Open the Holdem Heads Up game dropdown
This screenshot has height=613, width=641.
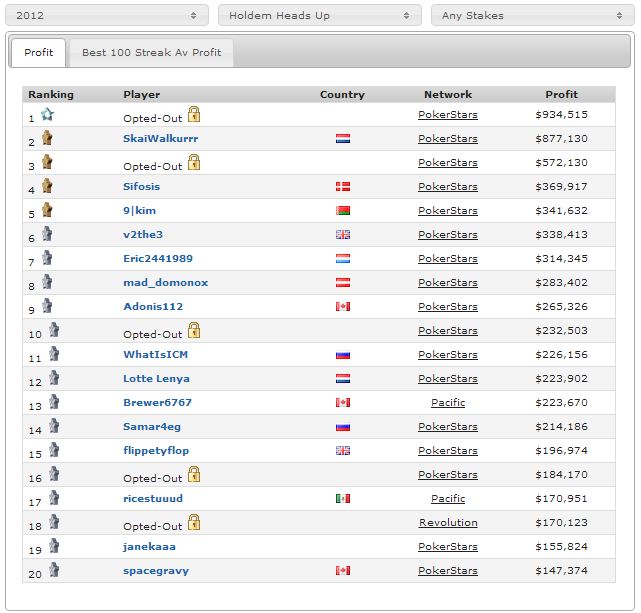[x=320, y=16]
